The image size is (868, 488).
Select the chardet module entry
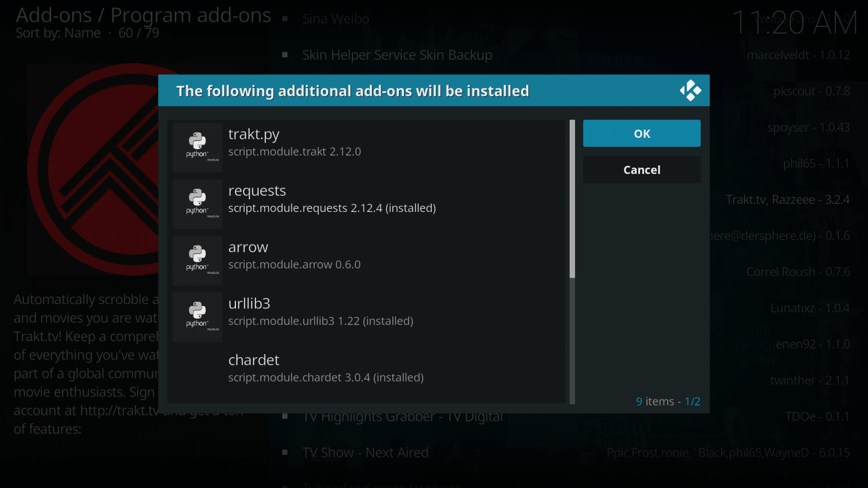(366, 373)
